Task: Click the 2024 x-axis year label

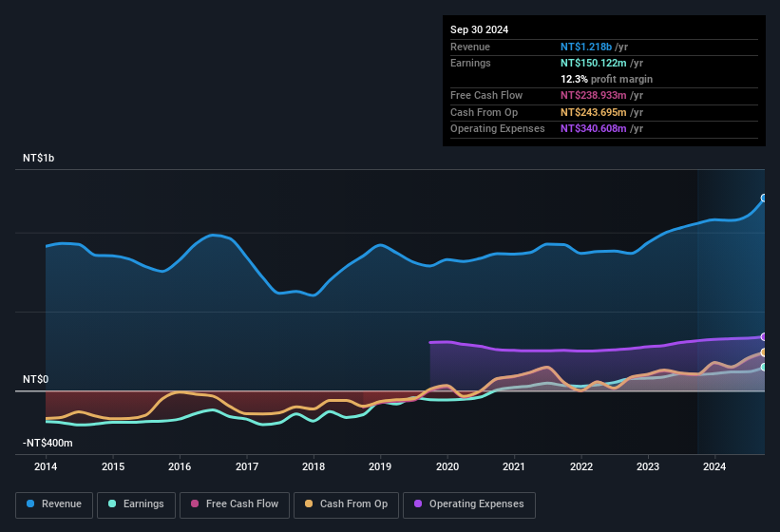Action: pyautogui.click(x=714, y=466)
